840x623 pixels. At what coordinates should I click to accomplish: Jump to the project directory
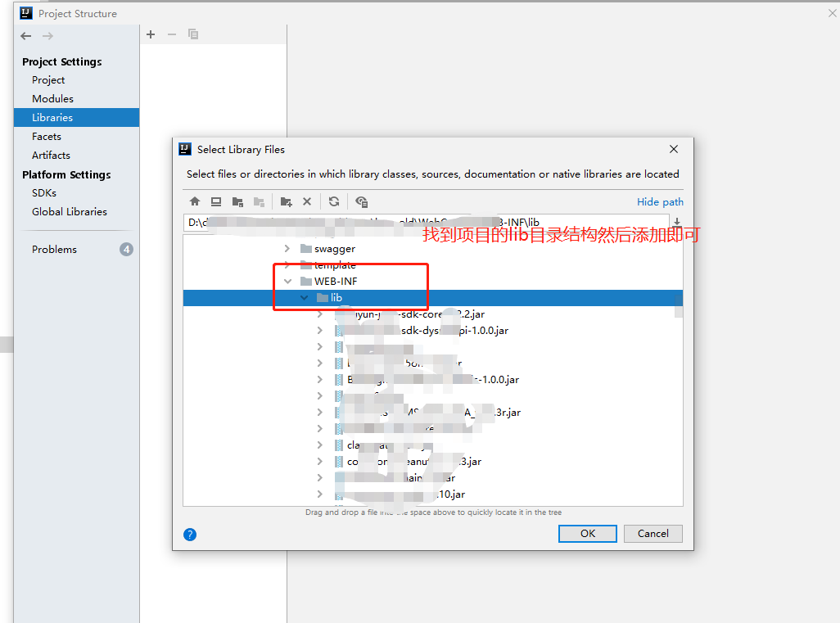click(237, 201)
